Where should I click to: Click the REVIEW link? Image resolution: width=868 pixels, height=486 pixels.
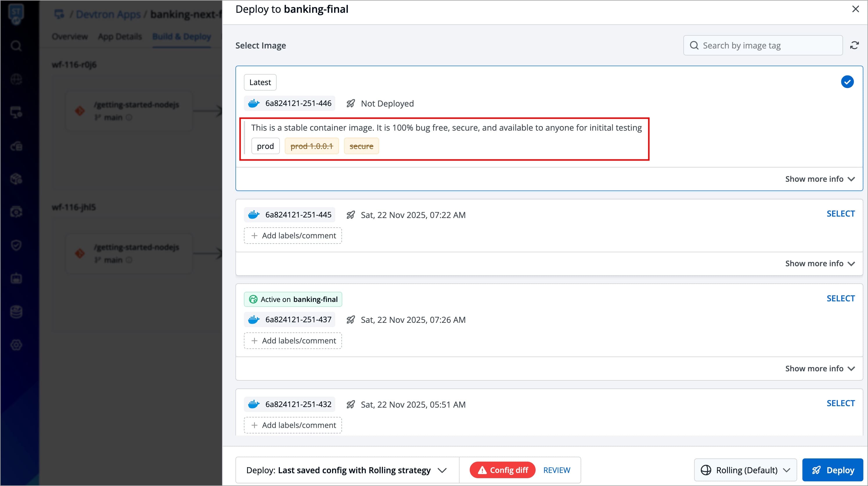click(x=557, y=470)
